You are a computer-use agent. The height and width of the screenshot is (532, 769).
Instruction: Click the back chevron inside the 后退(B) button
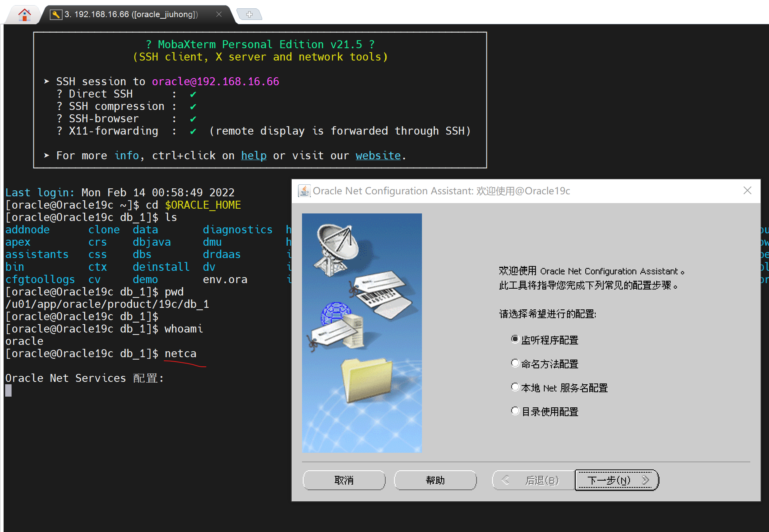(505, 480)
